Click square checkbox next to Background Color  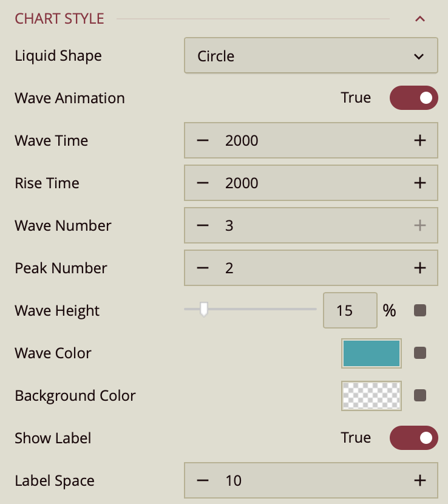(419, 396)
